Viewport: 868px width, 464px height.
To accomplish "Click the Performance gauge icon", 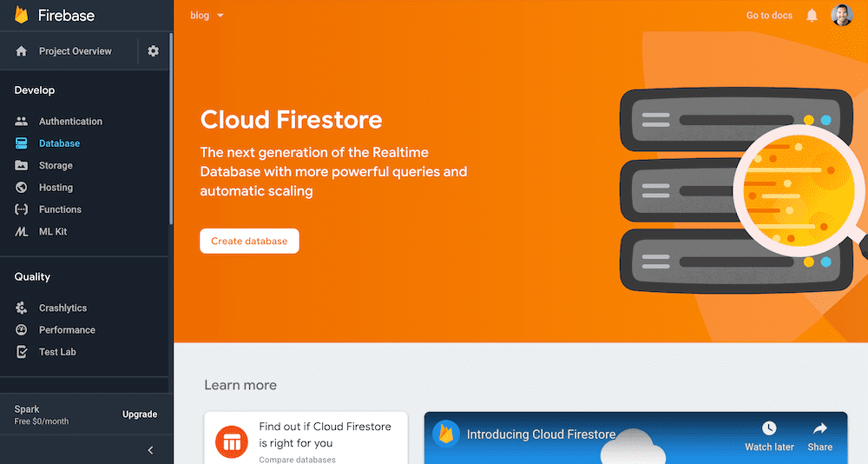I will click(x=21, y=330).
